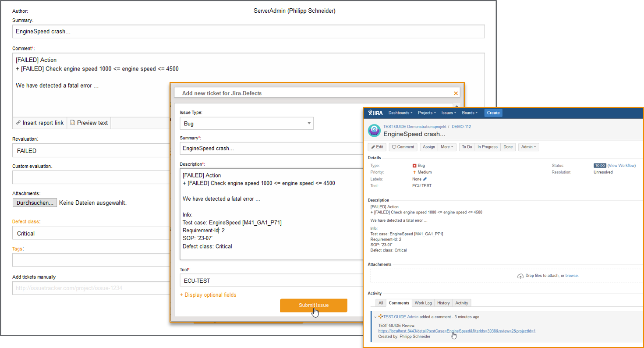644x348 pixels.
Task: Open the TEST-GUIDE review localhost link
Action: click(456, 331)
